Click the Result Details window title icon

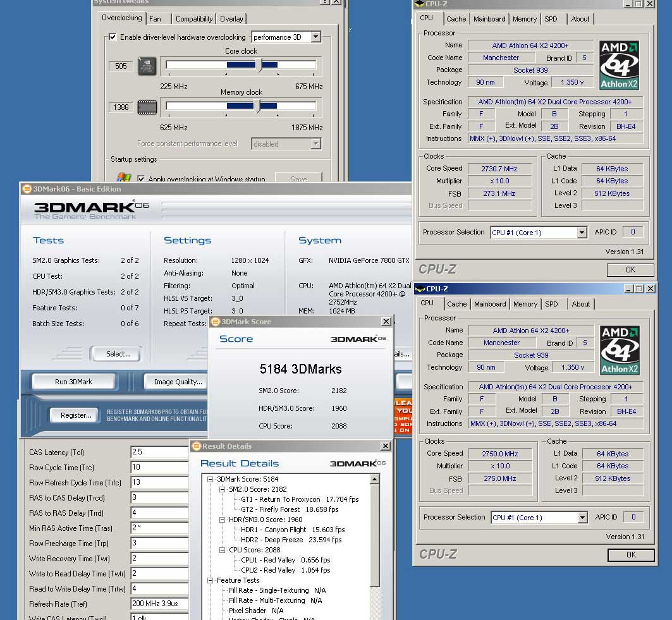(x=197, y=446)
